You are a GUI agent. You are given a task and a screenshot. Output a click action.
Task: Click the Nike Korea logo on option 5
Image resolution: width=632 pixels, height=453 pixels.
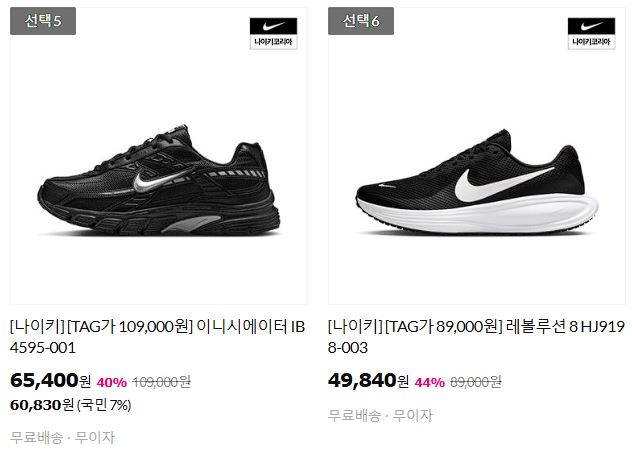click(x=273, y=33)
